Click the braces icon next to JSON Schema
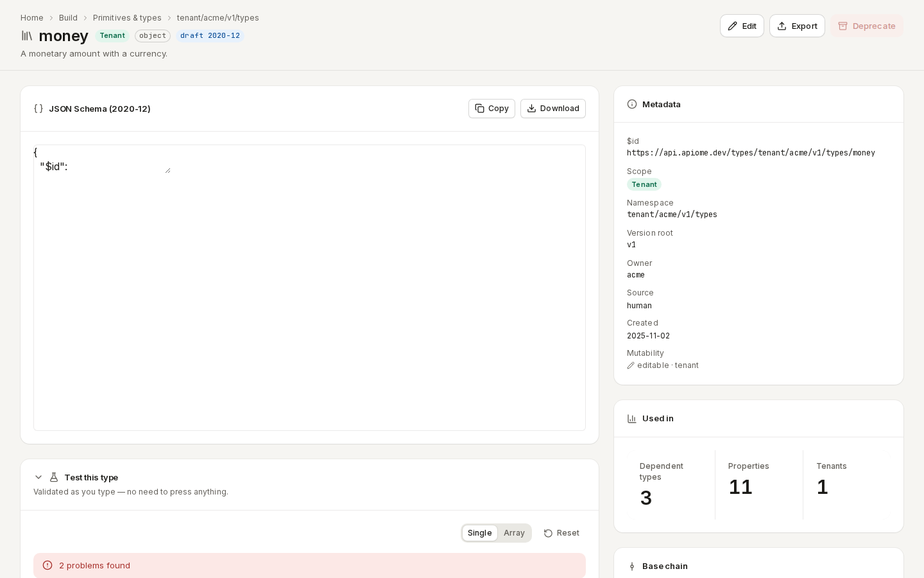Image resolution: width=924 pixels, height=578 pixels. pos(38,109)
